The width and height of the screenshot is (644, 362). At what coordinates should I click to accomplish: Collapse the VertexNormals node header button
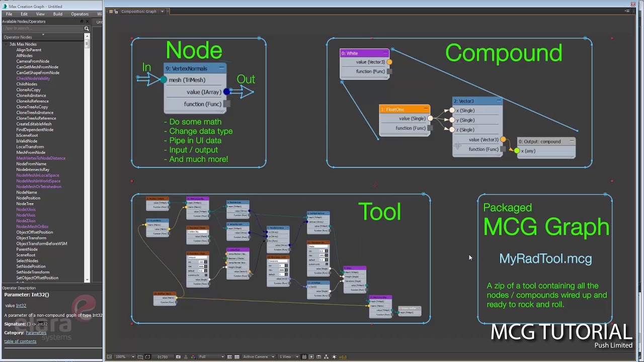[221, 68]
